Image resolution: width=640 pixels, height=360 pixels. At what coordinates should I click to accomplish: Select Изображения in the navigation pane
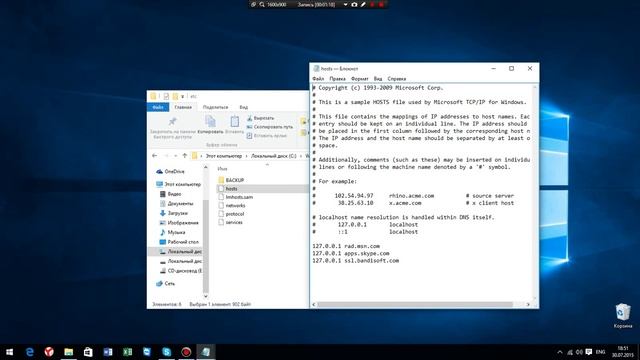183,222
